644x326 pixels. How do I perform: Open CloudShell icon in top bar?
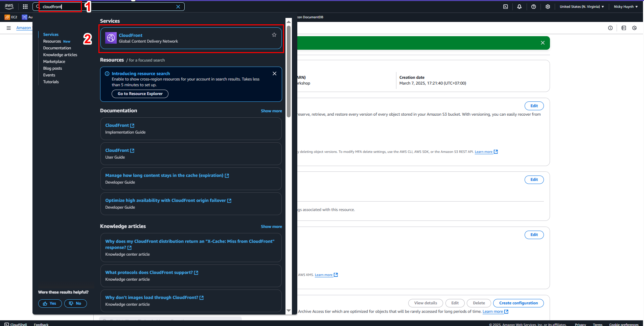[x=505, y=6]
